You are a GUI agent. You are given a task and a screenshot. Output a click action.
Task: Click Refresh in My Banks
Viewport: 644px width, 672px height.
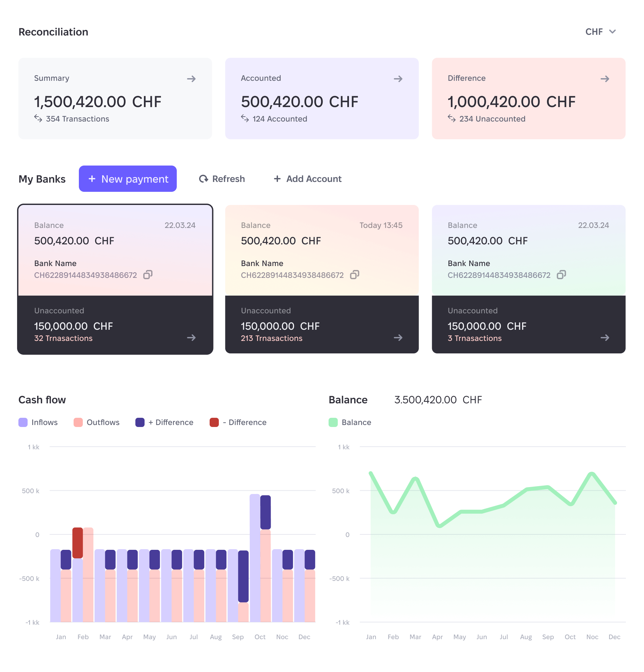[222, 179]
